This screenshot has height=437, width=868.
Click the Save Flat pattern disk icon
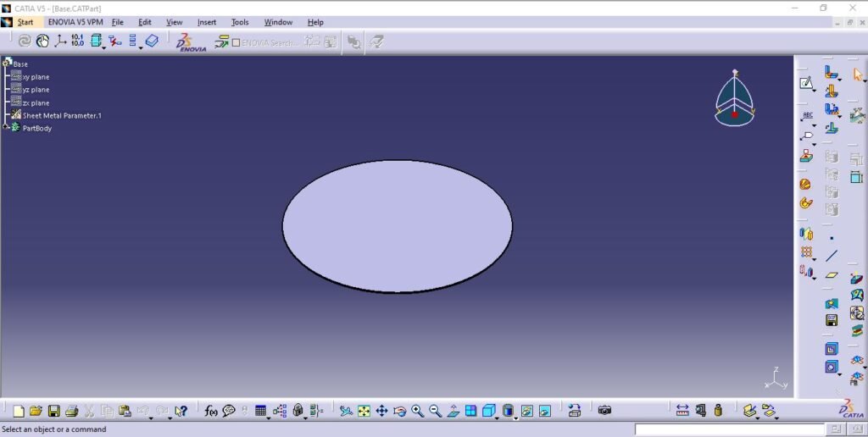click(x=831, y=320)
